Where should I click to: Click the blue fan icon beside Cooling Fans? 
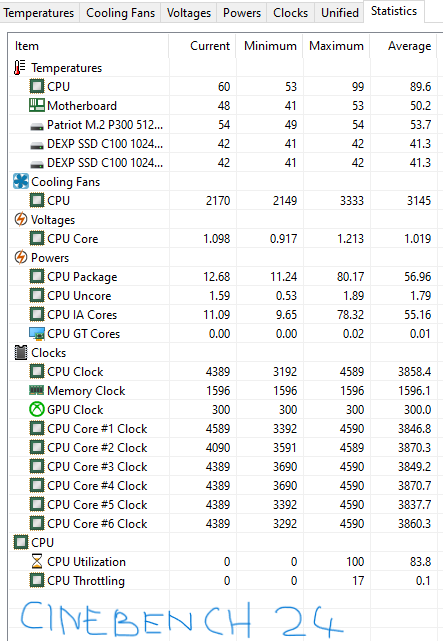[21, 182]
